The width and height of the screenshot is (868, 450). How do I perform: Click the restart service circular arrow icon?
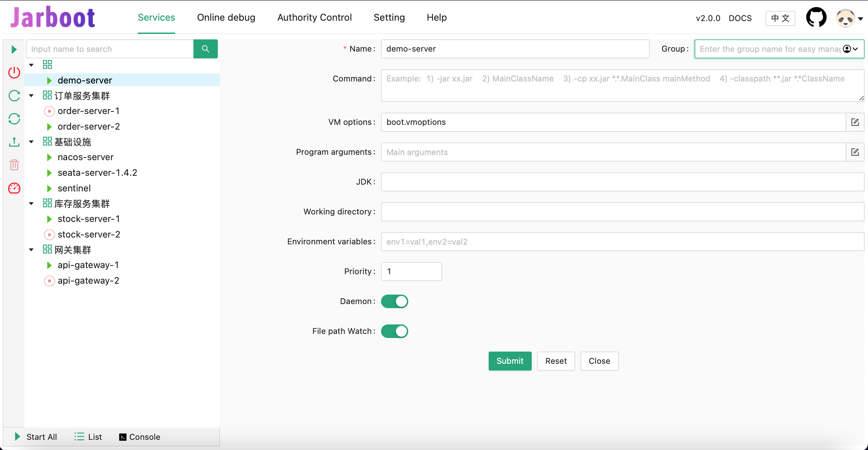tap(14, 96)
